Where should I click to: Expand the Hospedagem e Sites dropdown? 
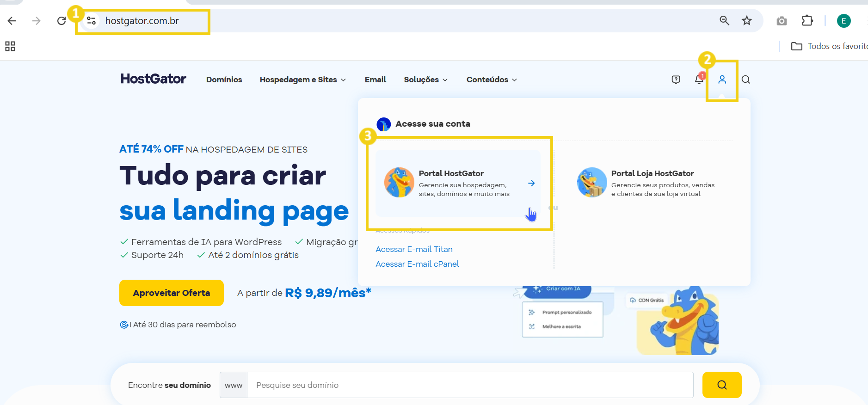pos(303,80)
